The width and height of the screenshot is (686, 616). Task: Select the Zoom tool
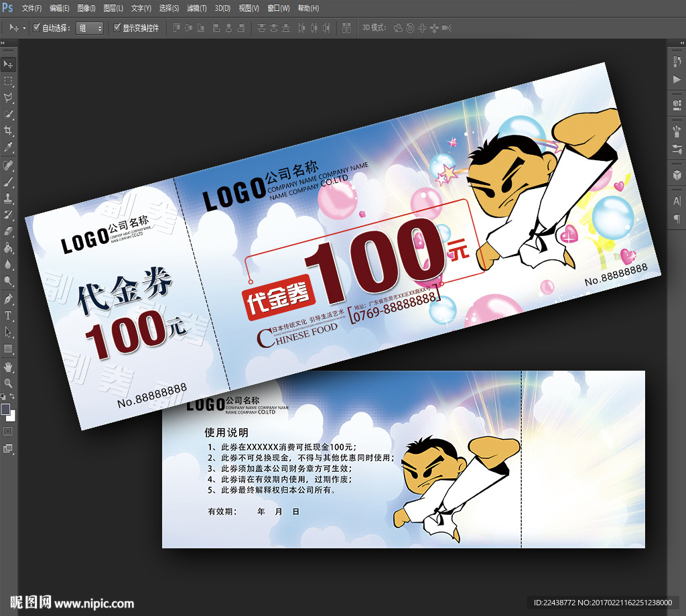point(8,383)
